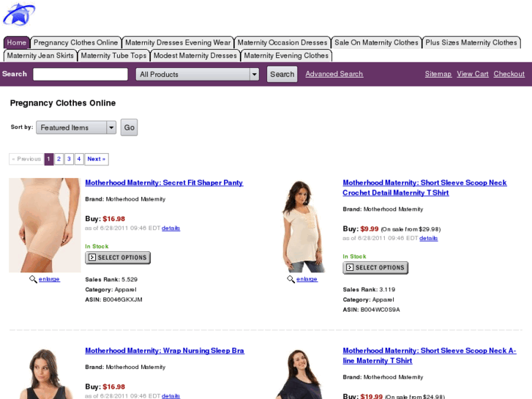Go to results page 3
The image size is (532, 399).
(69, 159)
